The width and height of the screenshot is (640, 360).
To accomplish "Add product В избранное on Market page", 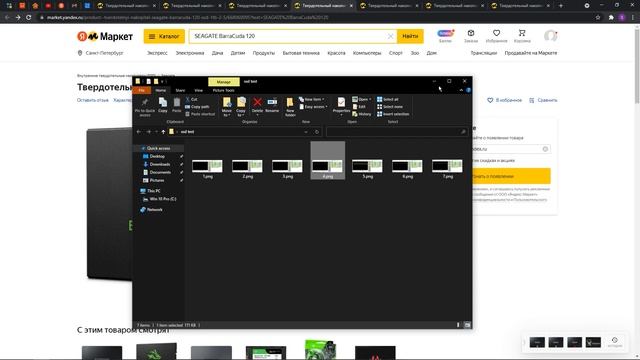I will 504,100.
